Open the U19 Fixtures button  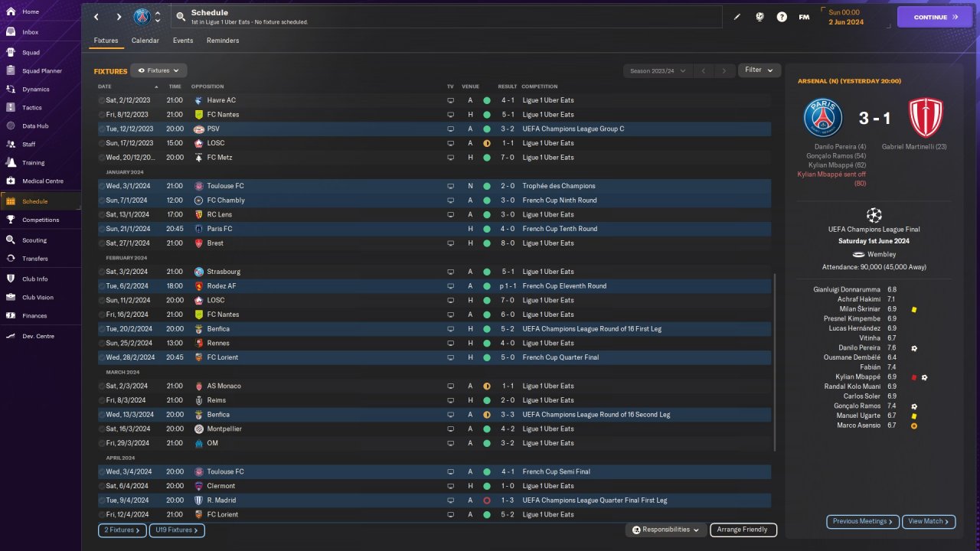176,530
